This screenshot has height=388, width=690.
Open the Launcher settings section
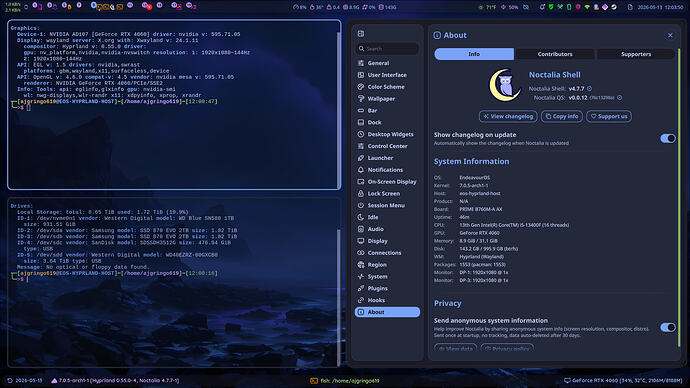click(387, 158)
